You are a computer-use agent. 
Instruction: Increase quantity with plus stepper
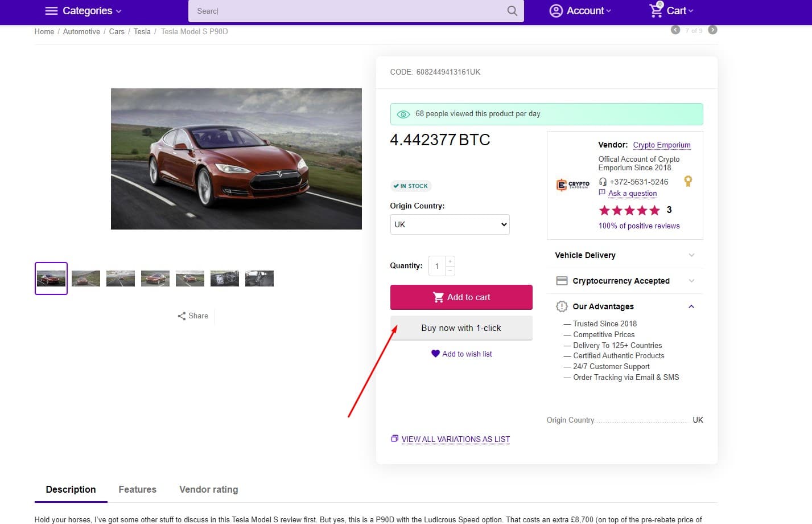450,261
